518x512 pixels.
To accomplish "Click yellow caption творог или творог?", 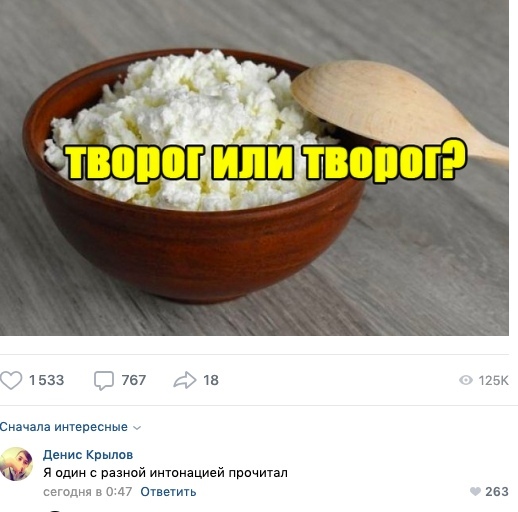I will 266,162.
